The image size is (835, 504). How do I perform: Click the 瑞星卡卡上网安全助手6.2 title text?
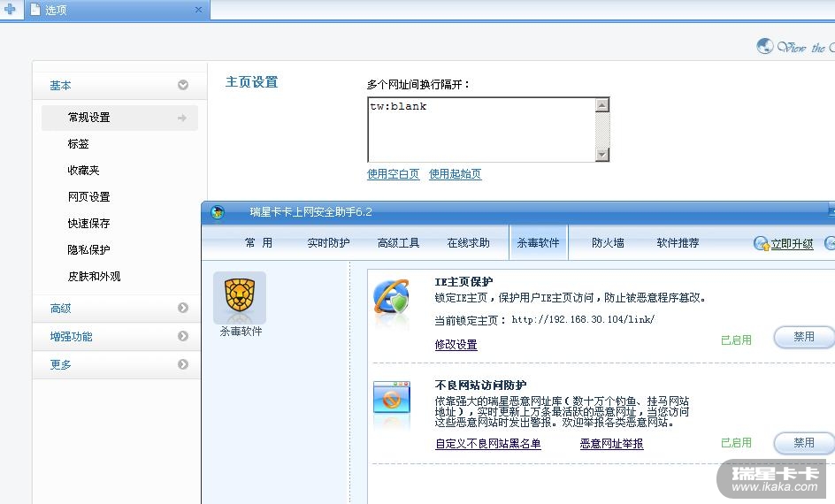coord(310,212)
